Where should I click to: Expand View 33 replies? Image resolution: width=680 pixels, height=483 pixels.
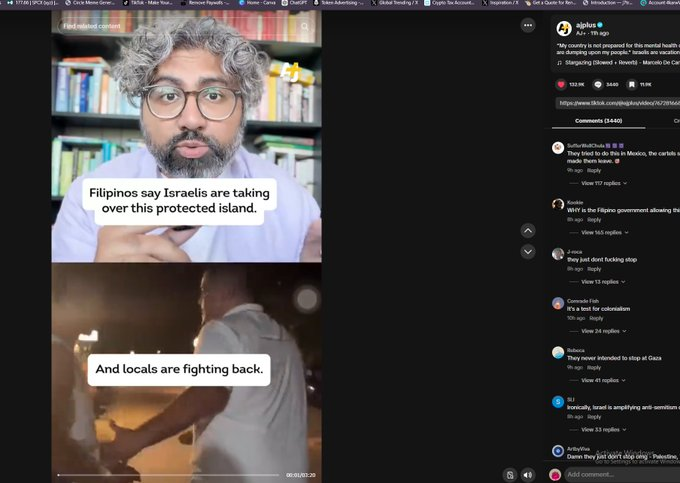[604, 430]
